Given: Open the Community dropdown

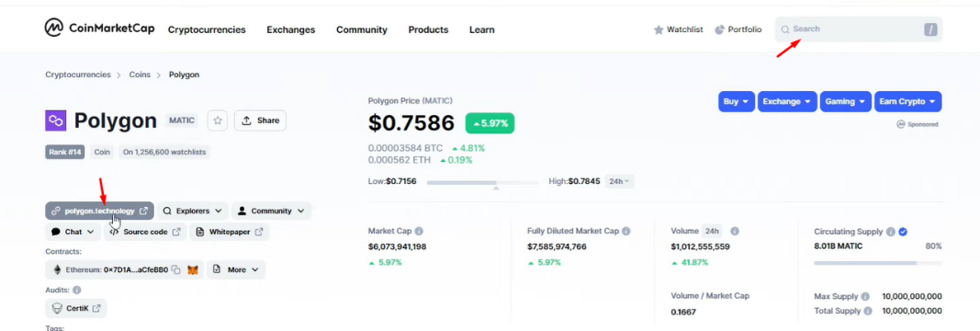Looking at the screenshot, I should click(x=271, y=211).
